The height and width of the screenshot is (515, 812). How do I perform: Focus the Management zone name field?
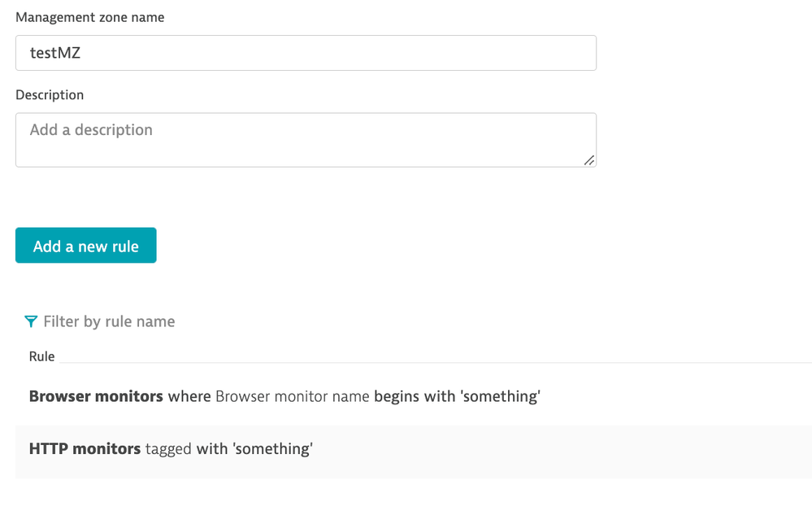(x=306, y=53)
